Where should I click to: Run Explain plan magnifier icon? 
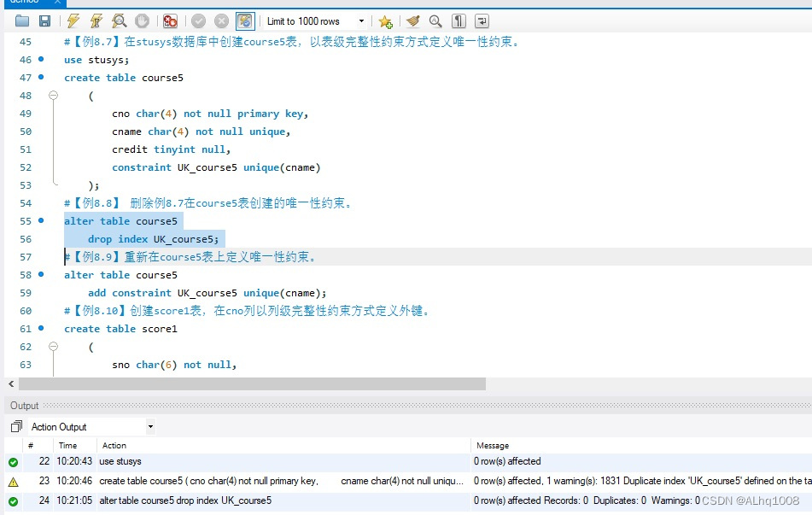pos(119,21)
